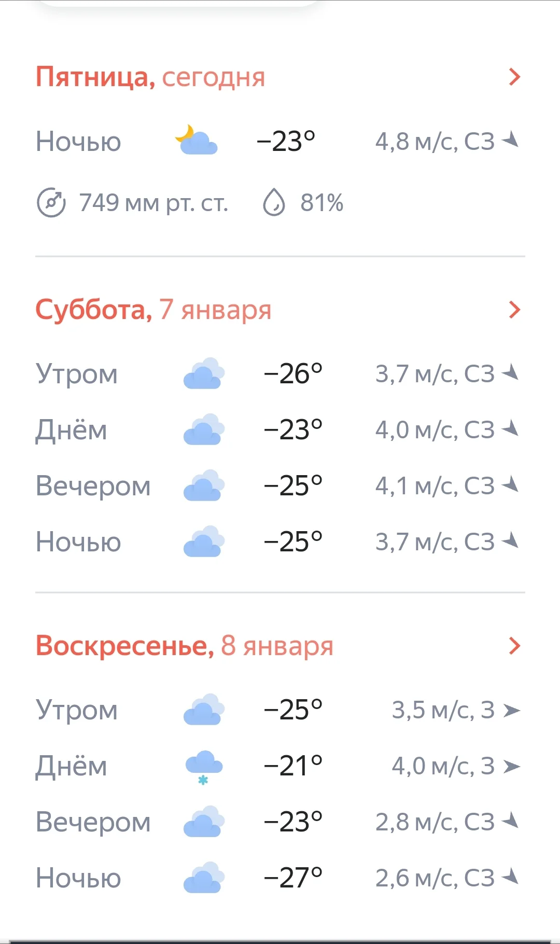Click the wind arrow for Sunday morning

point(512,710)
